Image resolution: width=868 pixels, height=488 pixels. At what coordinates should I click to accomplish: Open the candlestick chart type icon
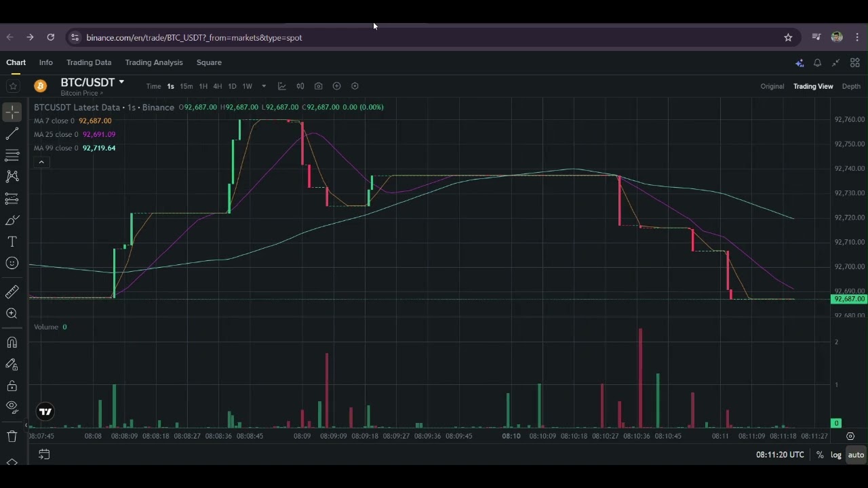(300, 86)
